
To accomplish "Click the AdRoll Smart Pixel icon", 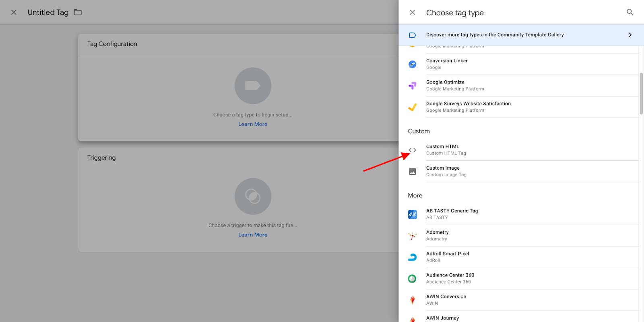I will [x=413, y=257].
